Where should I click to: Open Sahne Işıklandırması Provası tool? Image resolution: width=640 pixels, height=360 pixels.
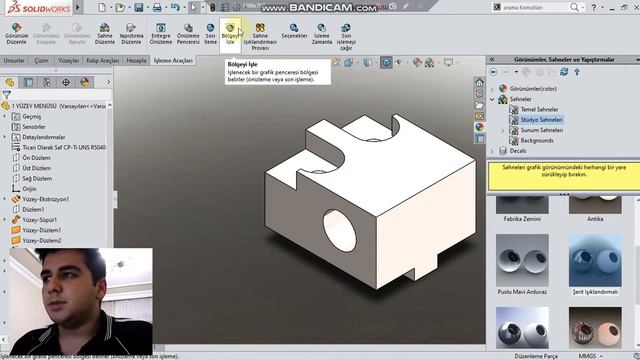point(260,36)
